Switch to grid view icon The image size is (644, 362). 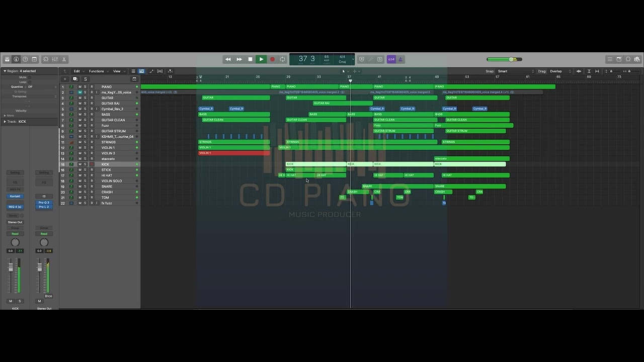(133, 71)
